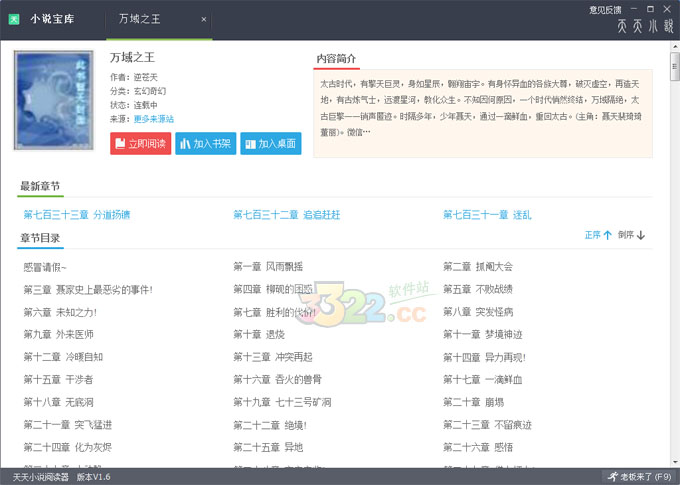Viewport: 680px width, 485px height.
Task: Open the 感冒请假~ entry
Action: [45, 267]
